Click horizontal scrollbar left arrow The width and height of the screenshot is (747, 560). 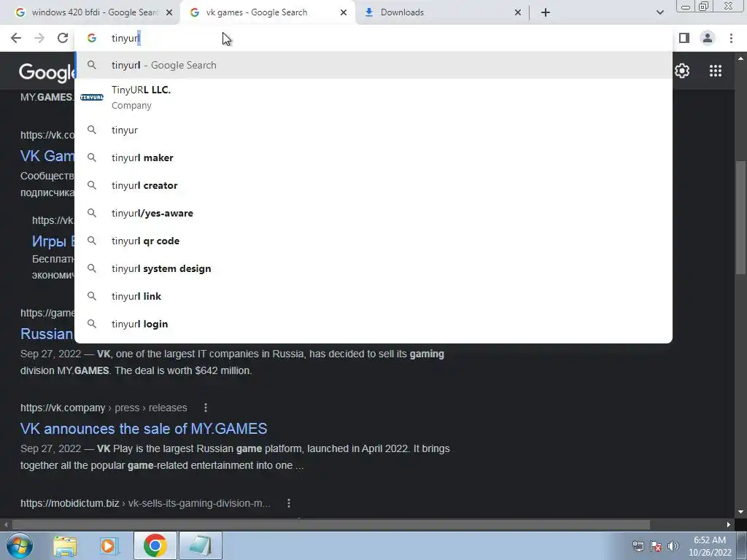tap(5, 525)
